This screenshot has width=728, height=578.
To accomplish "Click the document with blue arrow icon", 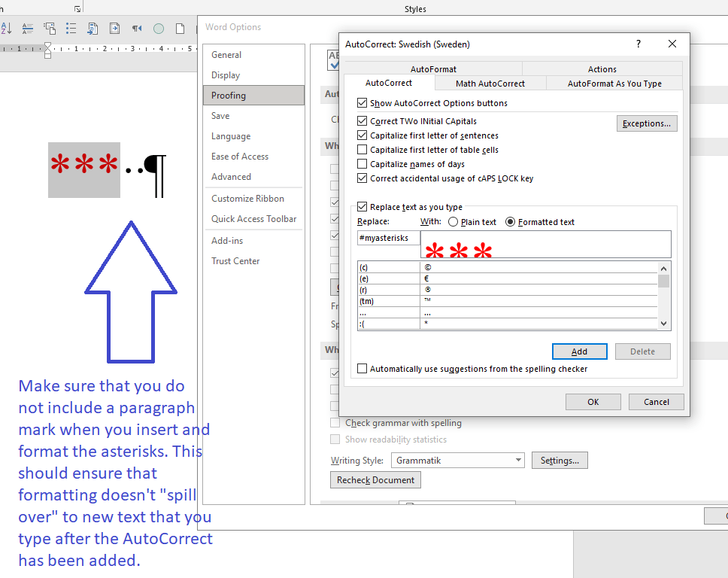I will click(93, 29).
